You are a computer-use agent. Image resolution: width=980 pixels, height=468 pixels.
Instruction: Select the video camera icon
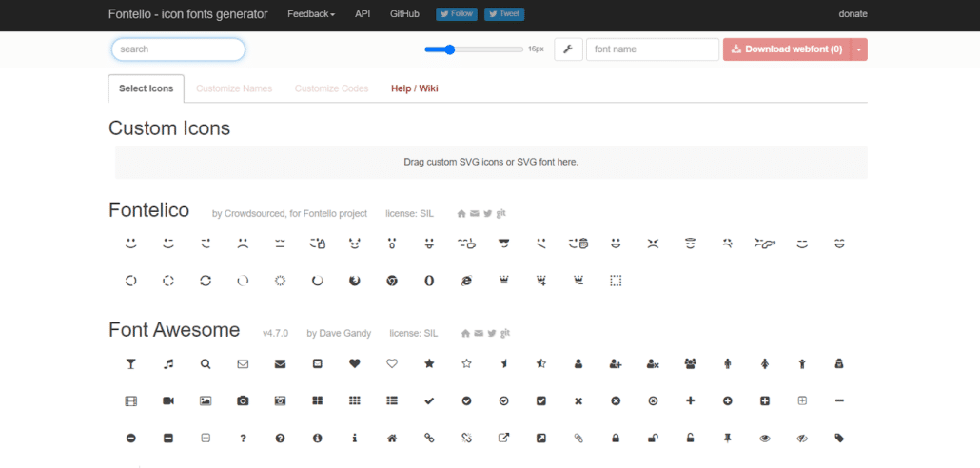(168, 401)
